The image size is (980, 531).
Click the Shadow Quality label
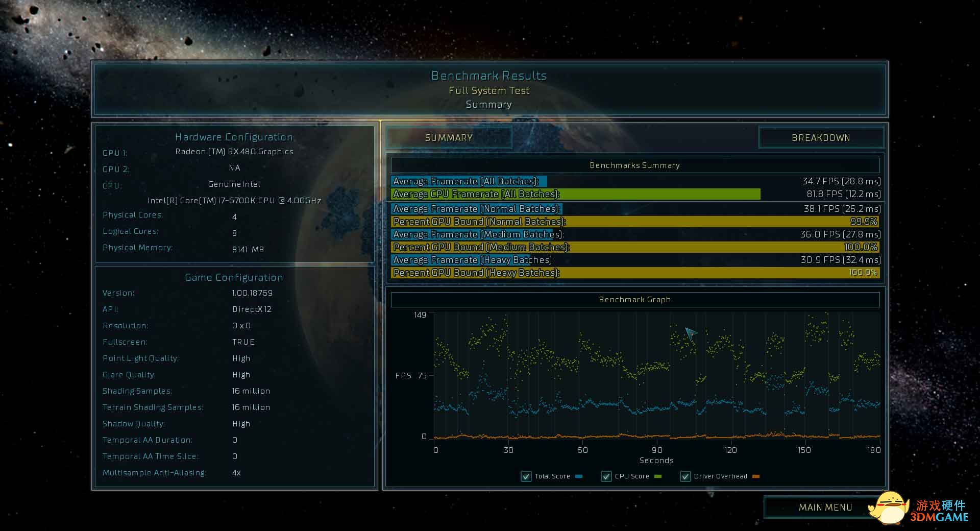tap(133, 424)
